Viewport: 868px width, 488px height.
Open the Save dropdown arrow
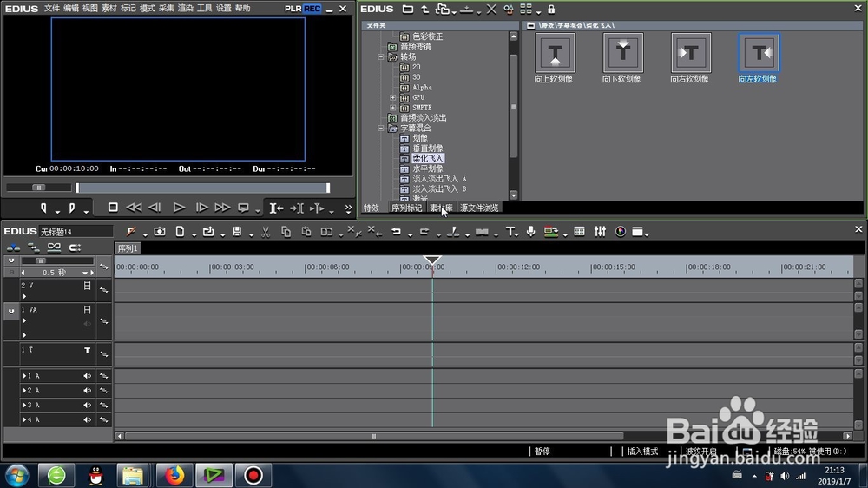(x=251, y=234)
